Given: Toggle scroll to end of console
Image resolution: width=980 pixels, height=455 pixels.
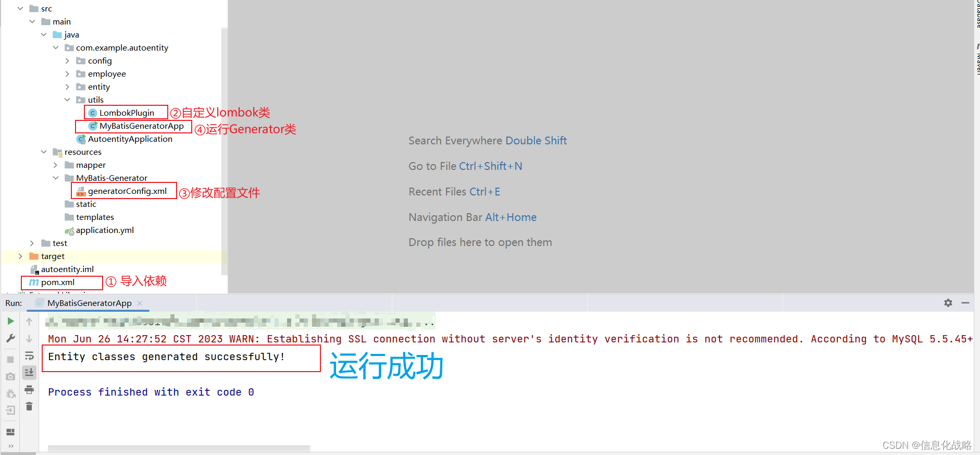Looking at the screenshot, I should 29,372.
